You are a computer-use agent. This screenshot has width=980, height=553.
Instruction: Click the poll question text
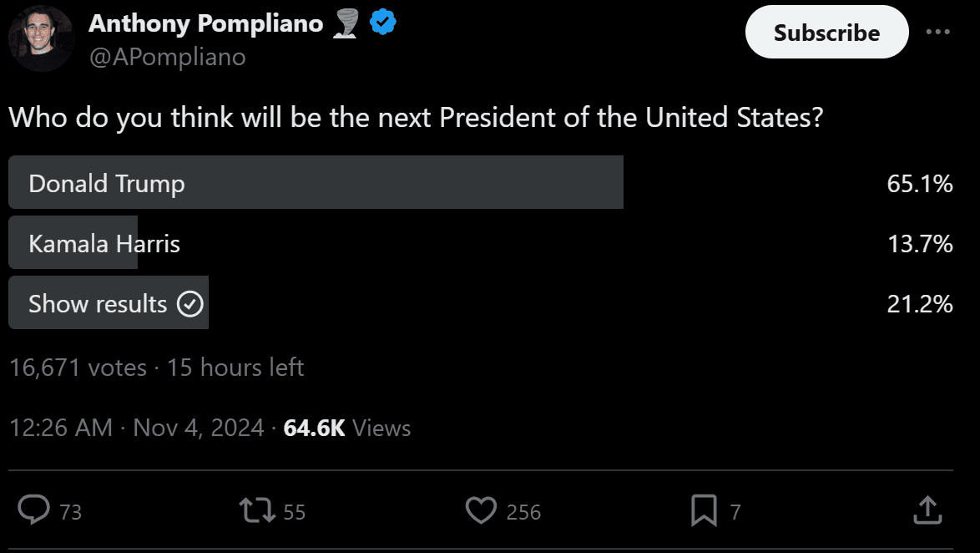(x=416, y=117)
